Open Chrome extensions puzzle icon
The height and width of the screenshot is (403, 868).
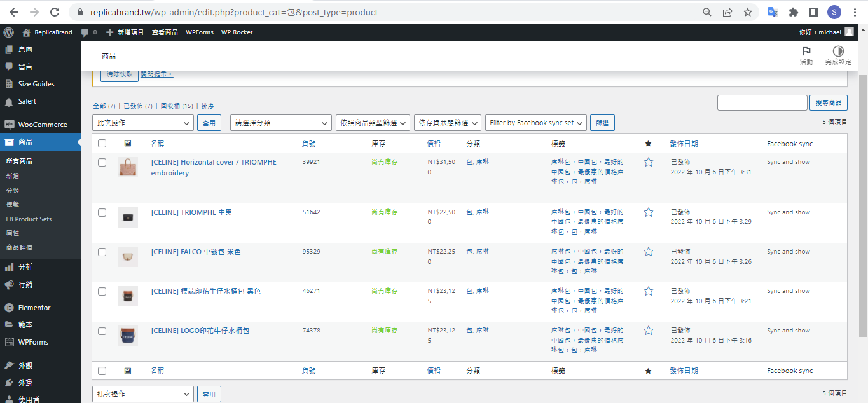(794, 12)
